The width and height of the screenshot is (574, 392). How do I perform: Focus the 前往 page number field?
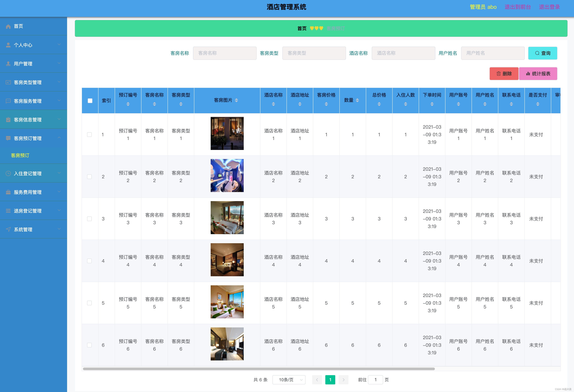[x=375, y=380]
